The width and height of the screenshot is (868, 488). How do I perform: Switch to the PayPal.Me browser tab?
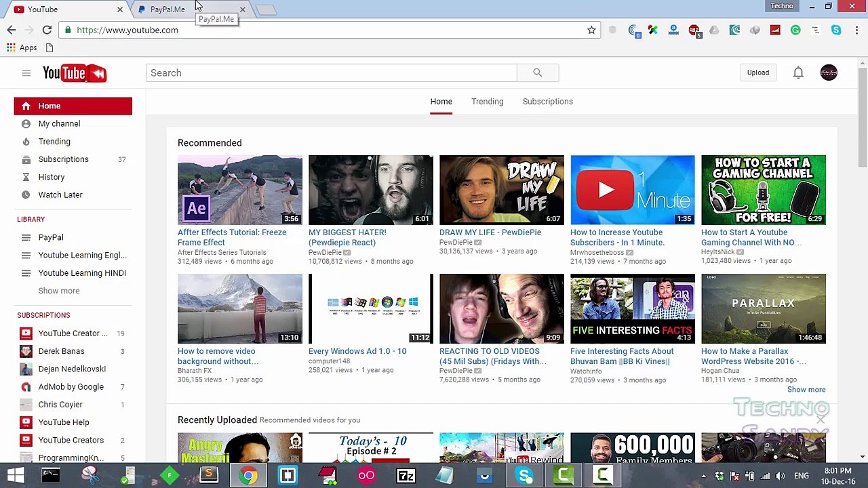(193, 9)
